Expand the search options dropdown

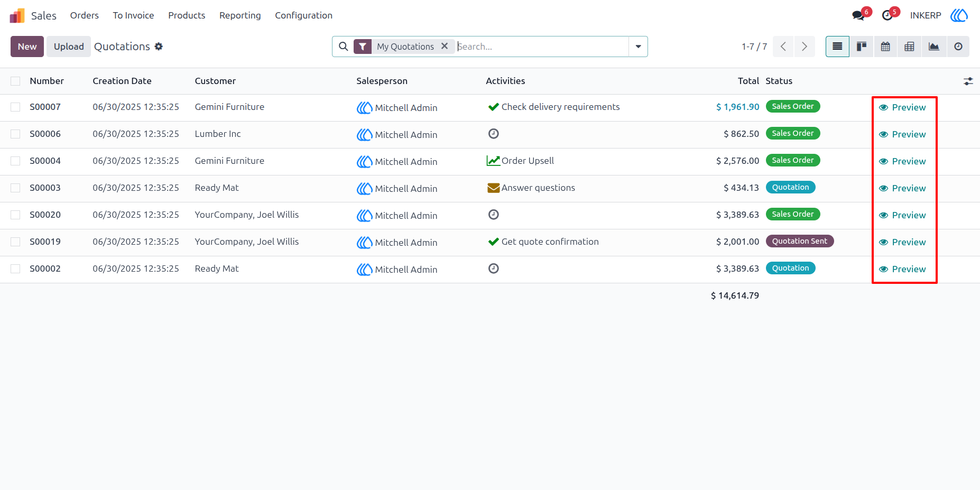[x=638, y=47]
